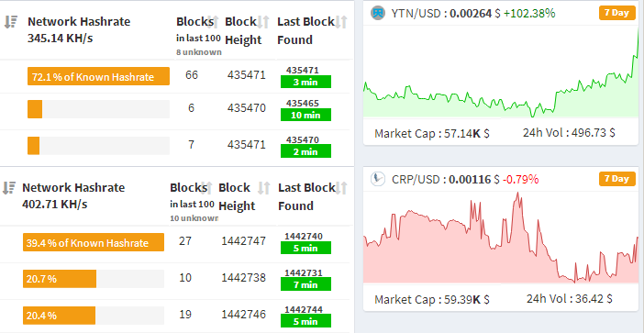Sort top table by Blocks column arrows

click(214, 22)
